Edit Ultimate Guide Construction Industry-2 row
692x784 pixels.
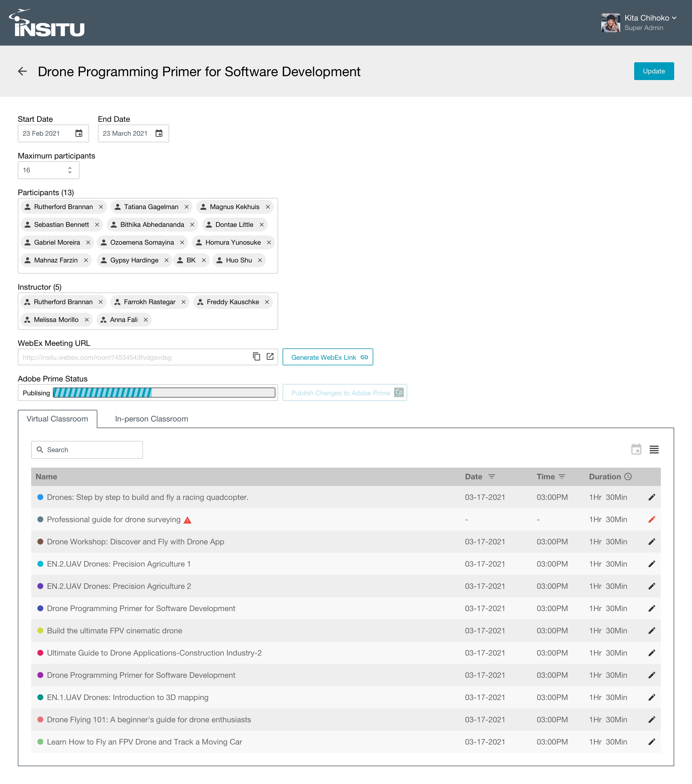652,653
